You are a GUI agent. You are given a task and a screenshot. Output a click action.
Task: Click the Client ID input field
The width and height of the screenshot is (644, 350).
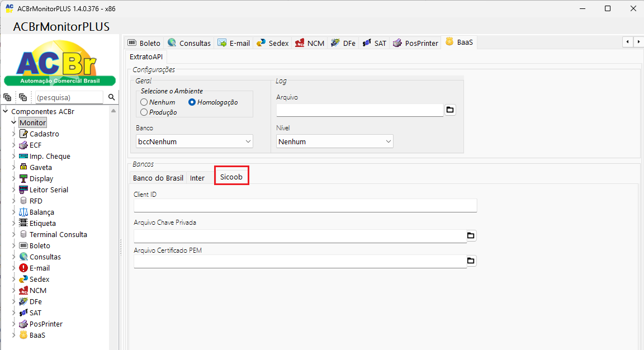pyautogui.click(x=305, y=206)
